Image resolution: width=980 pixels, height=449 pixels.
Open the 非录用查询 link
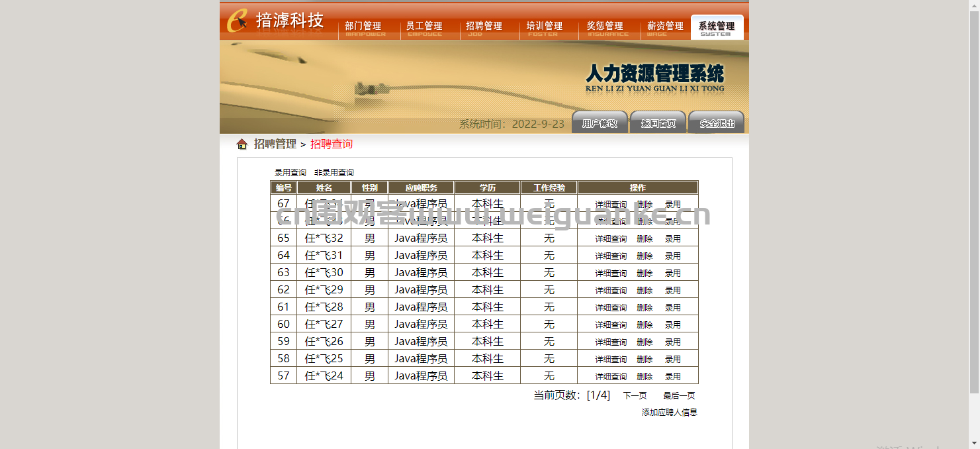click(x=334, y=172)
